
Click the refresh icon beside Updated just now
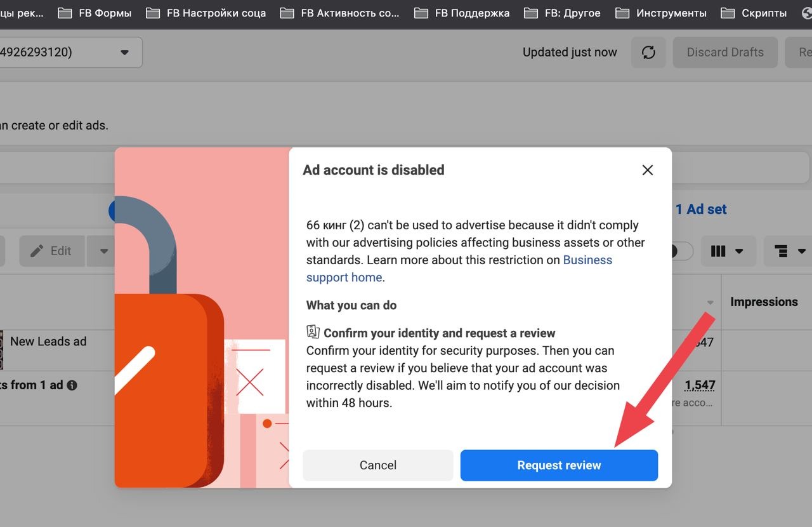click(x=648, y=52)
